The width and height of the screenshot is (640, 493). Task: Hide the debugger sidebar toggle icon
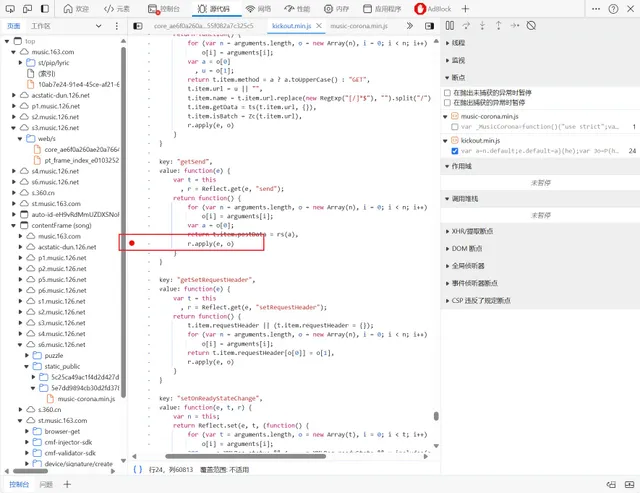point(429,26)
